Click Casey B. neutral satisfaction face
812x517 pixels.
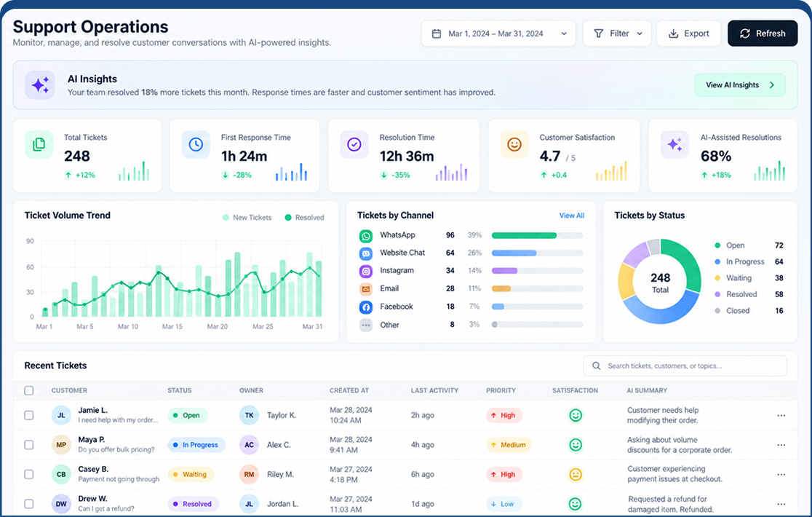576,475
